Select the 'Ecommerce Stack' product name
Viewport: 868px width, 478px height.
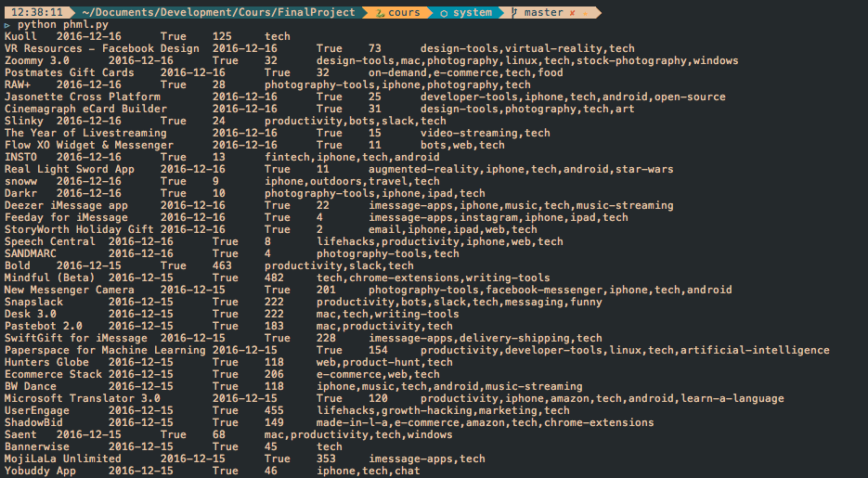(53, 375)
